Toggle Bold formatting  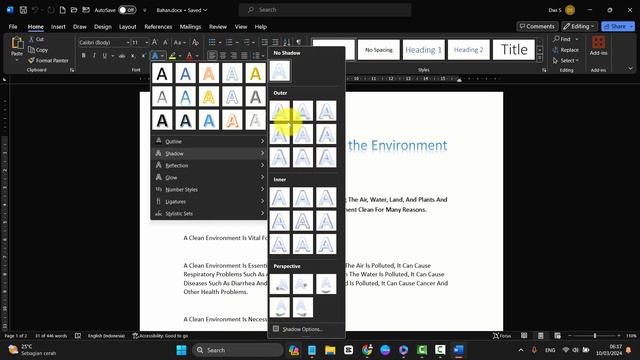(x=84, y=56)
